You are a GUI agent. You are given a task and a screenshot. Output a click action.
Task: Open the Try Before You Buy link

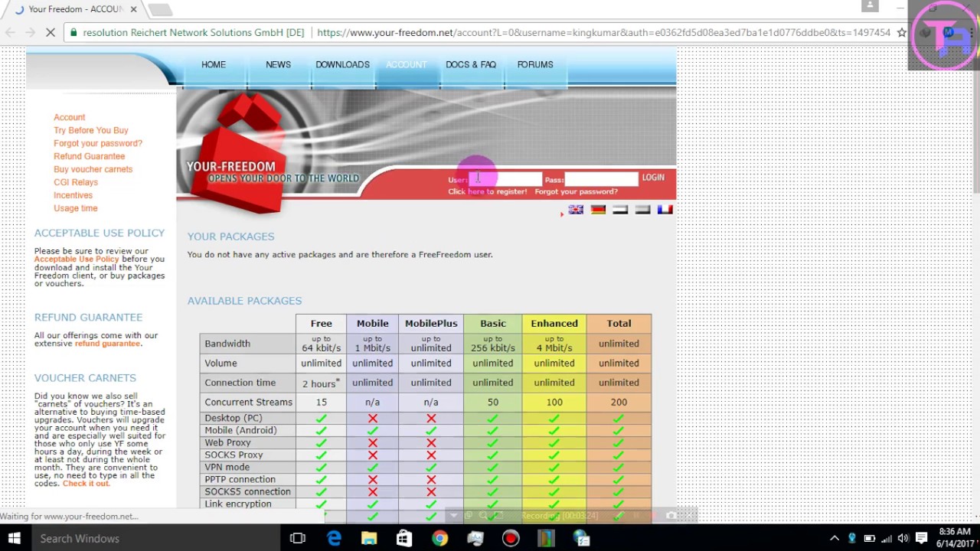coord(90,130)
